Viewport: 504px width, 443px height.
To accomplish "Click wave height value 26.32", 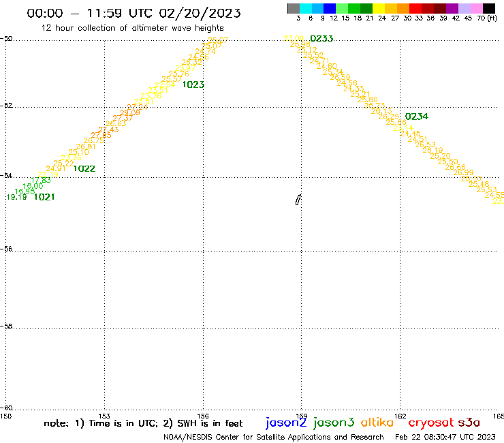I will (191, 63).
